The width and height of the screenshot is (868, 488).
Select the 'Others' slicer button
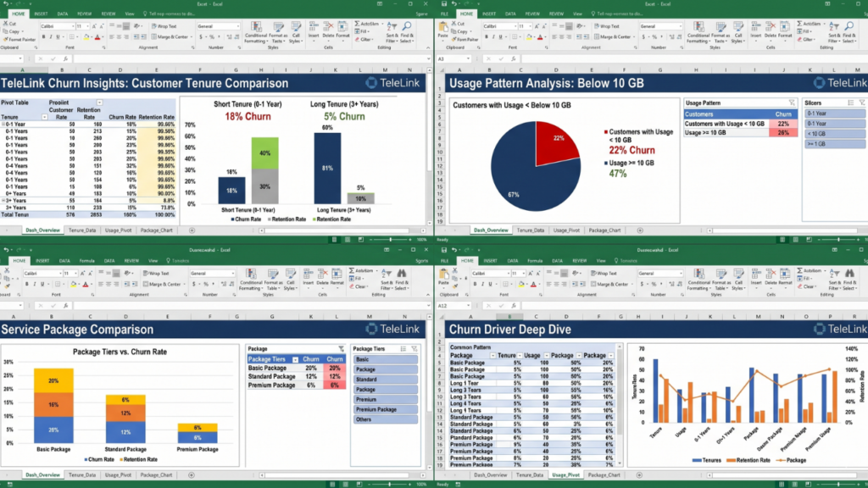[386, 419]
